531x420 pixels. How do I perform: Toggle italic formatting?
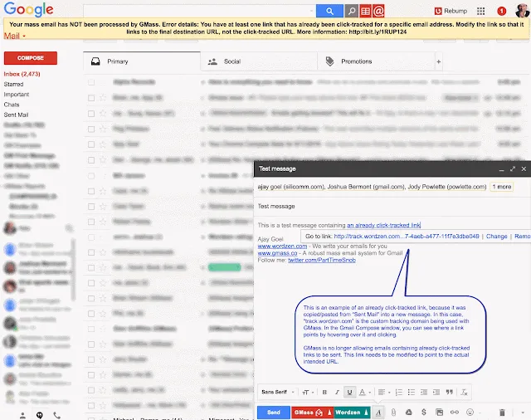coord(337,393)
